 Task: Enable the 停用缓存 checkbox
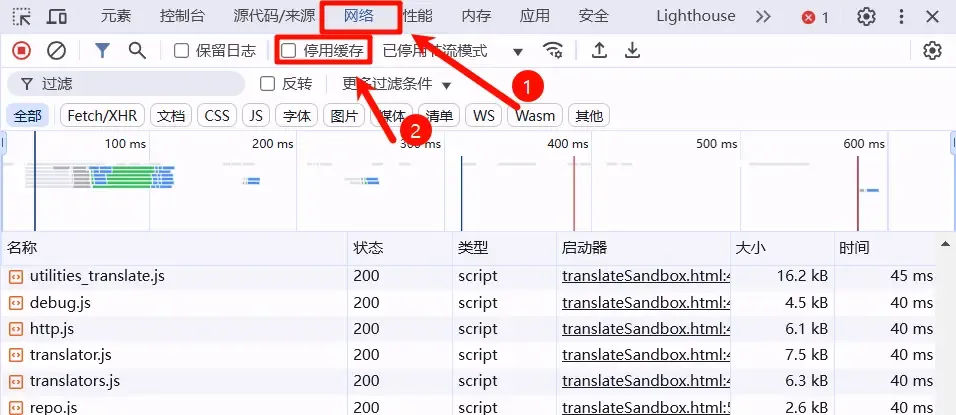(x=288, y=51)
